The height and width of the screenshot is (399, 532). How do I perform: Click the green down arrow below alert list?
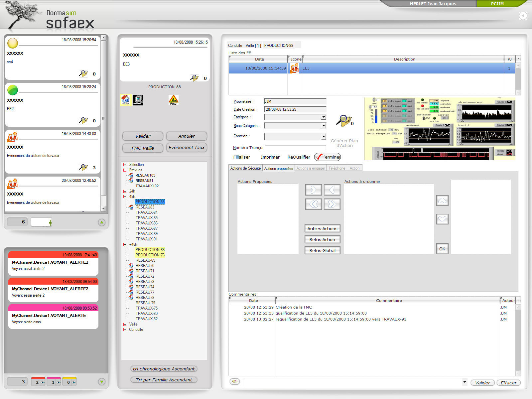pos(102,382)
